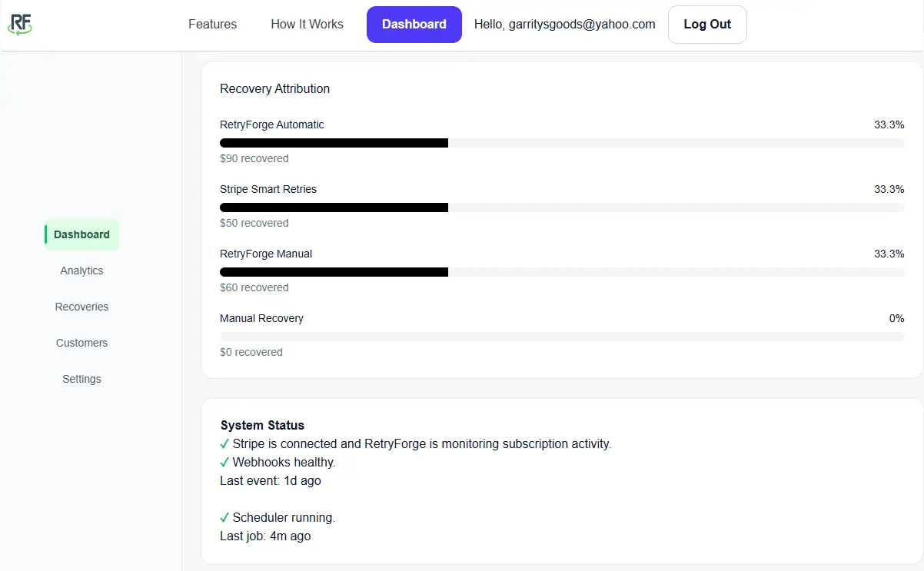Viewport: 924px width, 571px height.
Task: Click the $90 recovered text
Action: (254, 158)
